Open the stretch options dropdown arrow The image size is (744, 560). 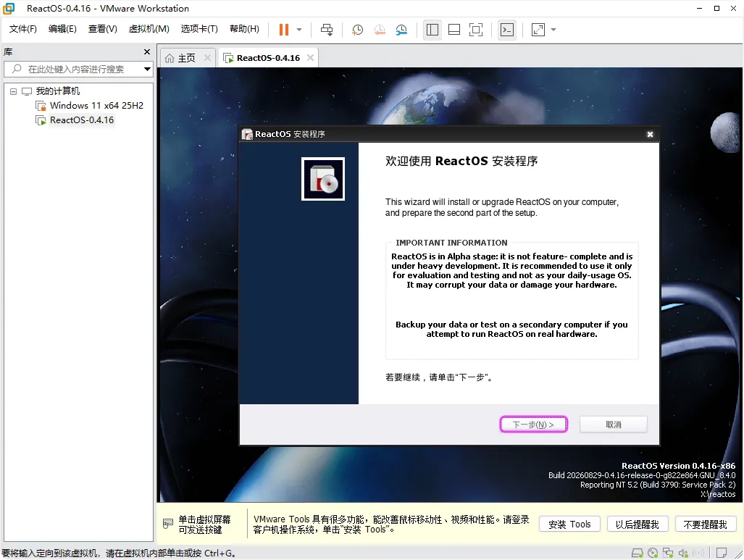553,30
